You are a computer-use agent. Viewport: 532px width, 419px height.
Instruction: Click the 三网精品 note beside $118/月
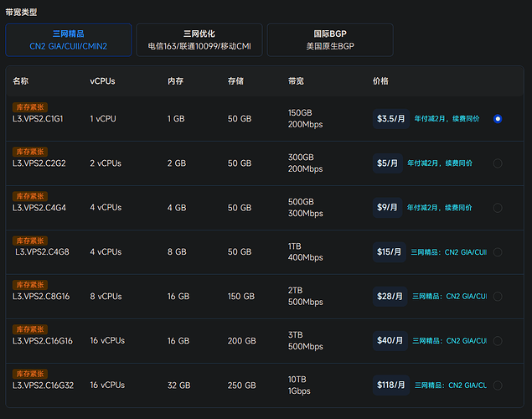point(451,385)
